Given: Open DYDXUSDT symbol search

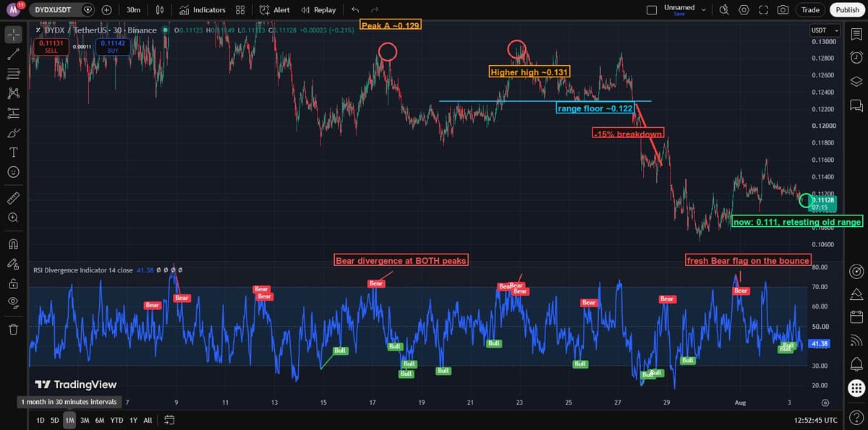Looking at the screenshot, I should tap(64, 10).
